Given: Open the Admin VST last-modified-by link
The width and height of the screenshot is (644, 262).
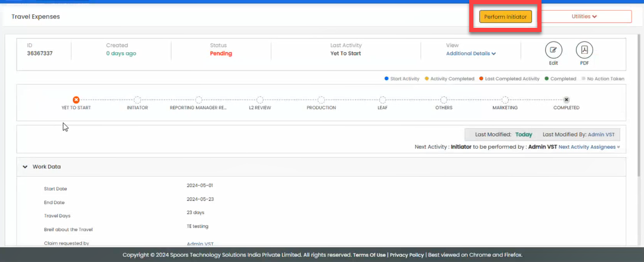Looking at the screenshot, I should [601, 135].
